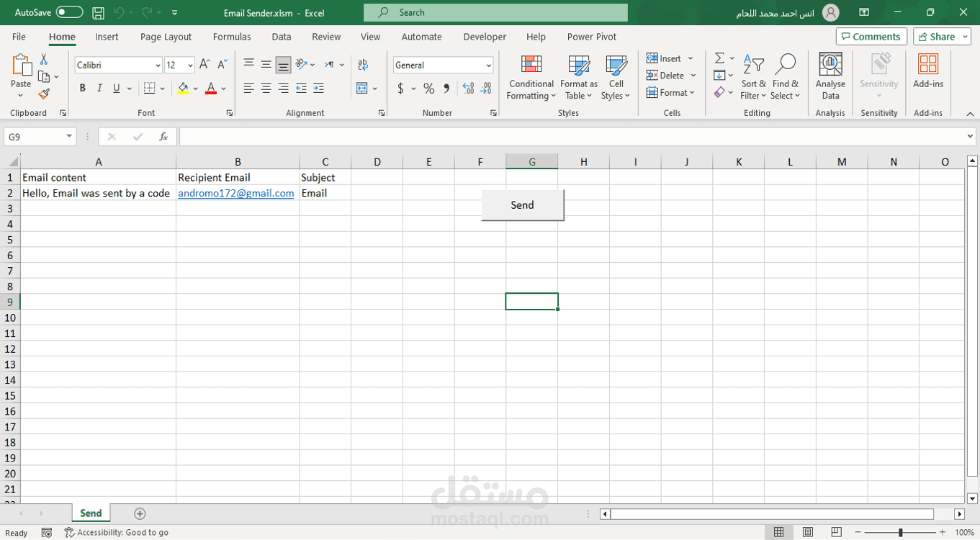This screenshot has width=980, height=540.
Task: Toggle underline formatting on selected cell
Action: [115, 88]
